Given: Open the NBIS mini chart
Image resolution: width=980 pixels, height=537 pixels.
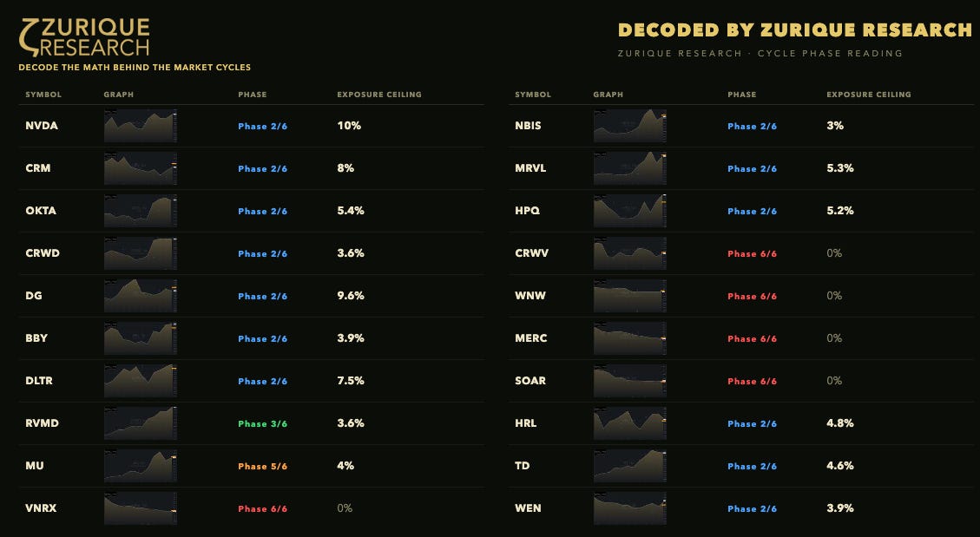Looking at the screenshot, I should [x=629, y=126].
